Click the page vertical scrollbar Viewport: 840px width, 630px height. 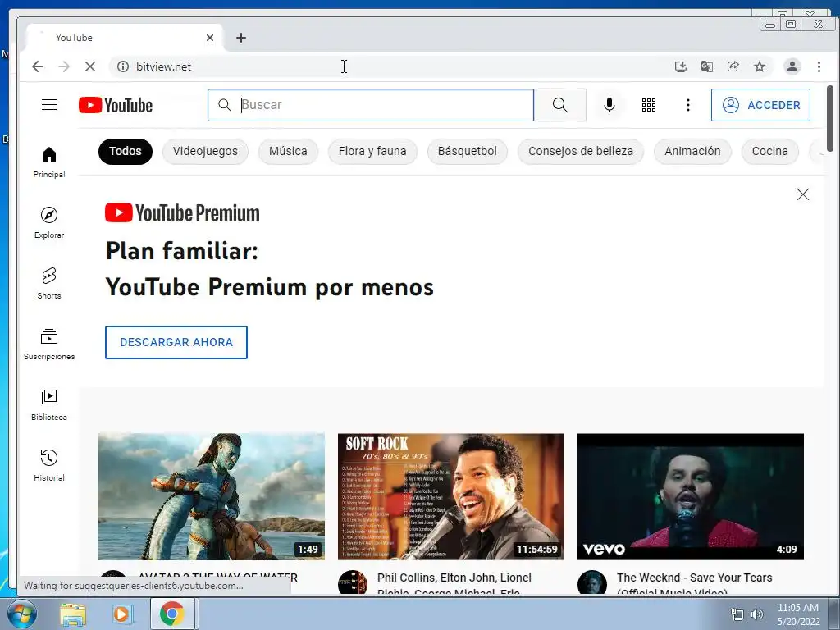tap(830, 118)
